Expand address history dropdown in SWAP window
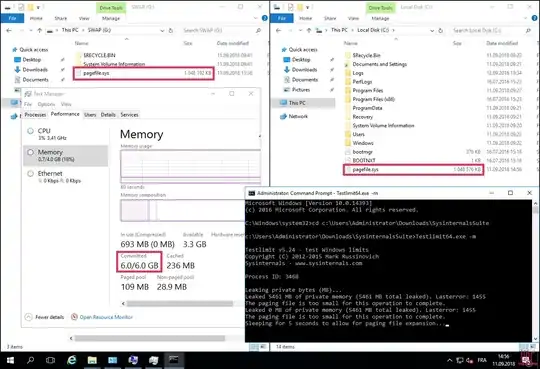This screenshot has width=540, height=369. pyautogui.click(x=162, y=31)
